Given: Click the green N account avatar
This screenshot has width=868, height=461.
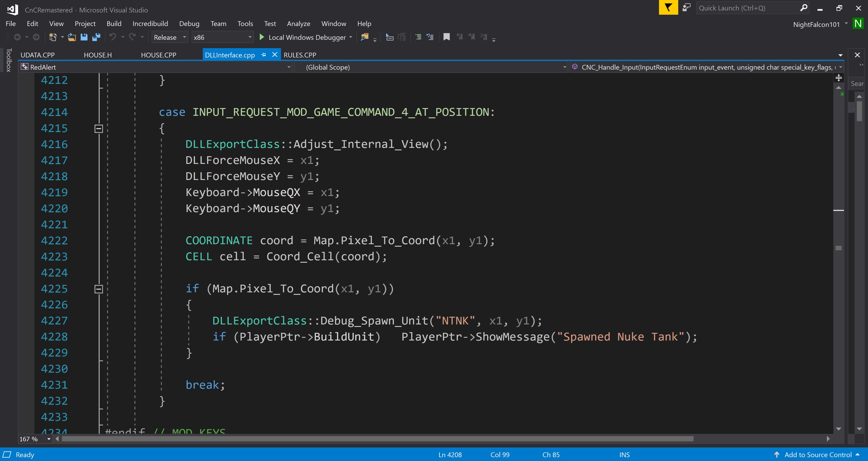Looking at the screenshot, I should pyautogui.click(x=858, y=24).
